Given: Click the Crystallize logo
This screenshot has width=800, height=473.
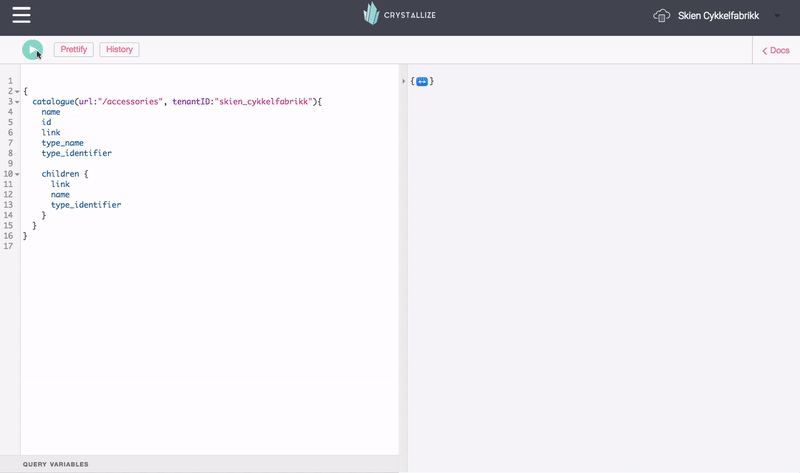Looking at the screenshot, I should [399, 14].
